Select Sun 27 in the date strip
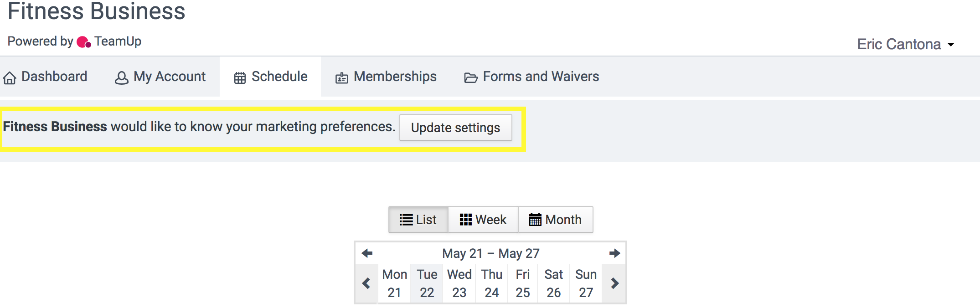This screenshot has width=980, height=308. point(586,283)
